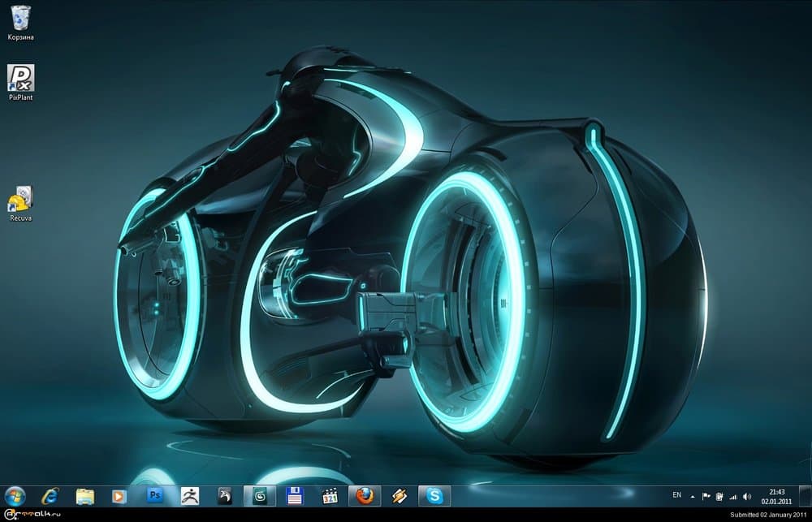812x522 pixels.
Task: Click Show Desktop button at taskbar end
Action: pyautogui.click(x=805, y=496)
